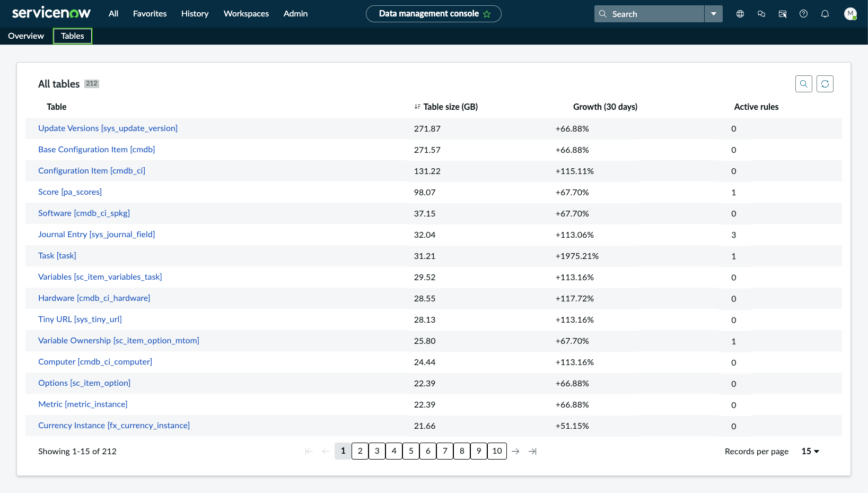The image size is (868, 493).
Task: Open Metric [metric_instance] link
Action: (x=83, y=404)
